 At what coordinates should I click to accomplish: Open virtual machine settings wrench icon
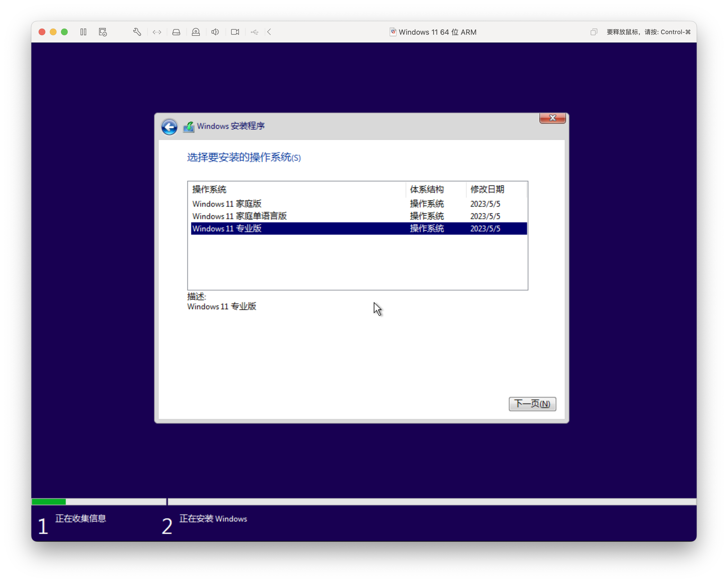point(137,32)
